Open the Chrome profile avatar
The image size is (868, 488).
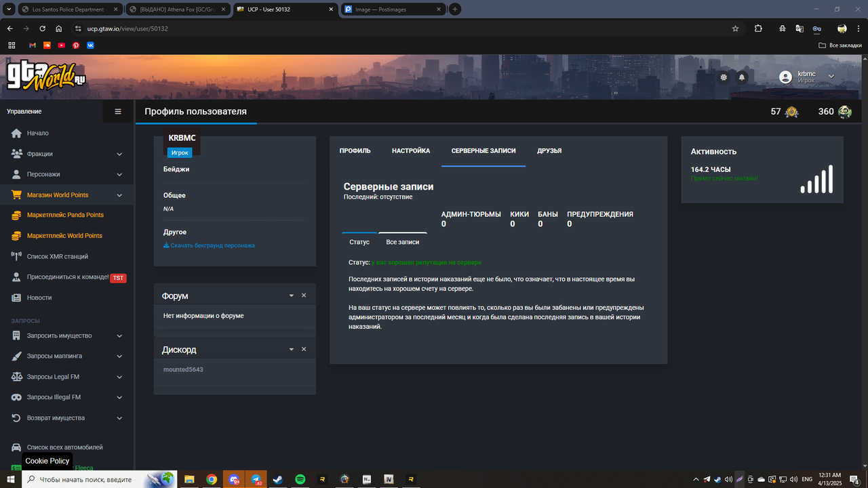[842, 28]
